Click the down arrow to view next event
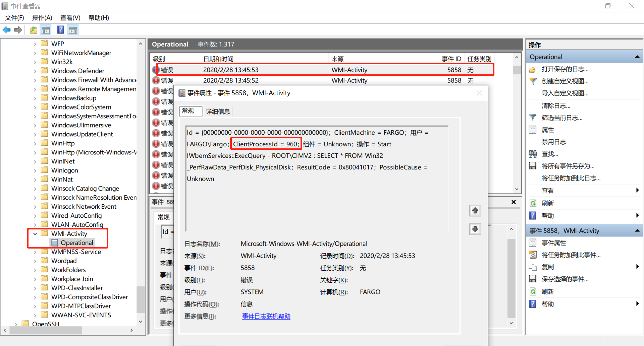Screen dimensions: 644x346 tap(475, 229)
